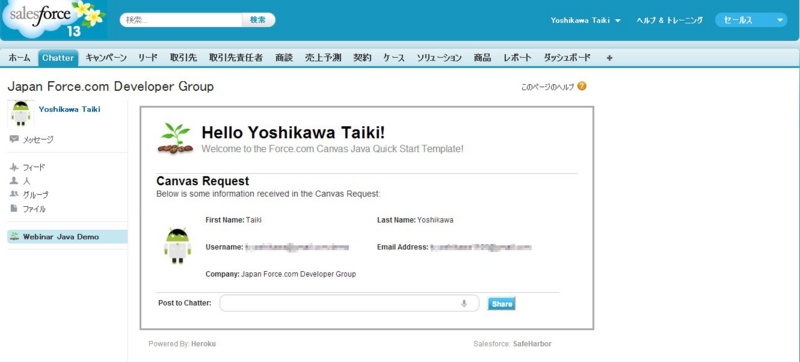Image resolution: width=800 pixels, height=362 pixels.
Task: Go to the ソリューション tab
Action: pos(439,58)
